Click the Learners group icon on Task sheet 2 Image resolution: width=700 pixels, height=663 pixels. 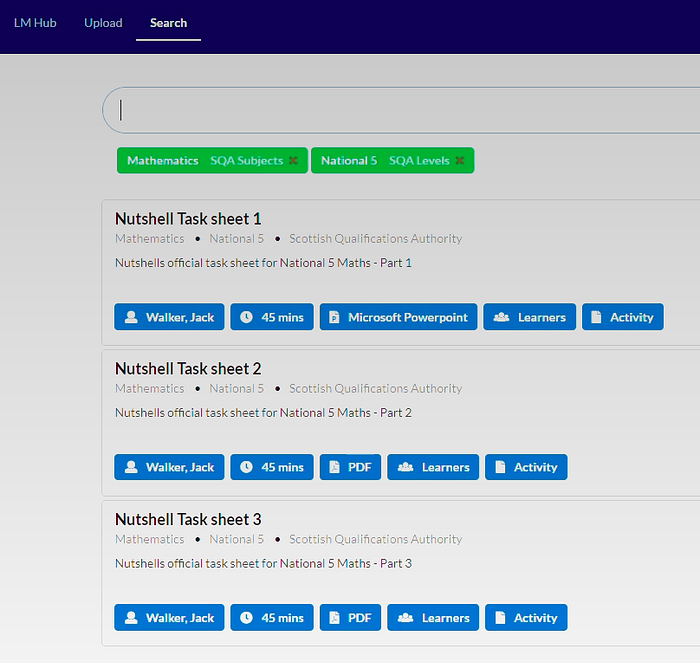405,467
